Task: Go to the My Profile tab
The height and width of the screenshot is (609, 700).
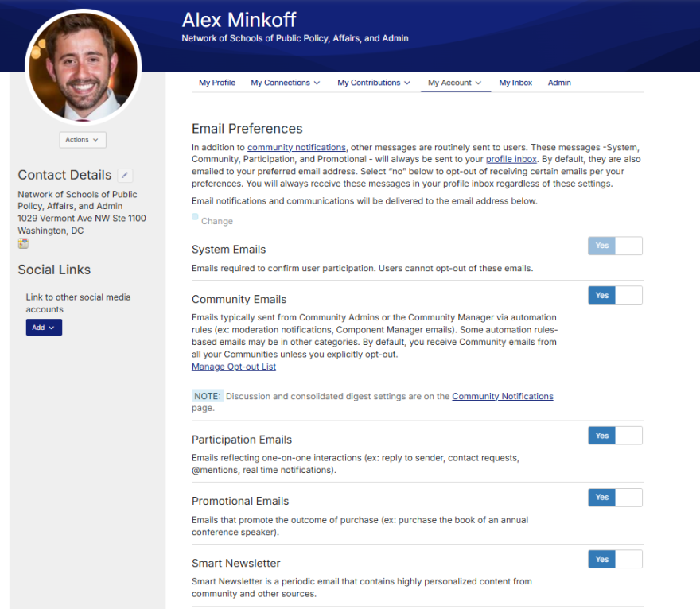Action: 217,83
